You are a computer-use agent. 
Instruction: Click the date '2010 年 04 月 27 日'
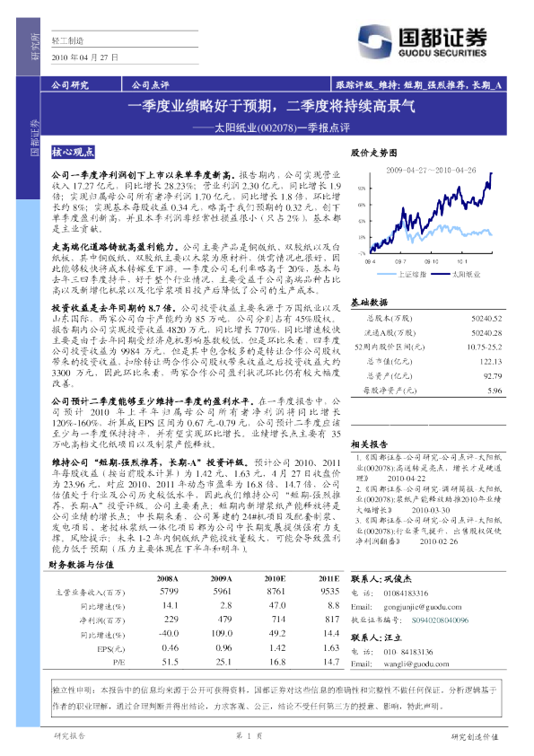click(x=85, y=57)
